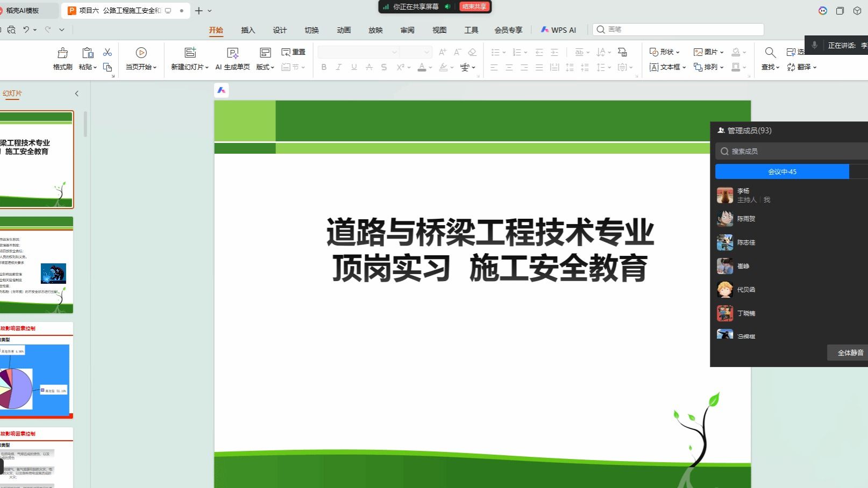Click the Cut scissors icon
The image size is (868, 488).
[x=108, y=52]
